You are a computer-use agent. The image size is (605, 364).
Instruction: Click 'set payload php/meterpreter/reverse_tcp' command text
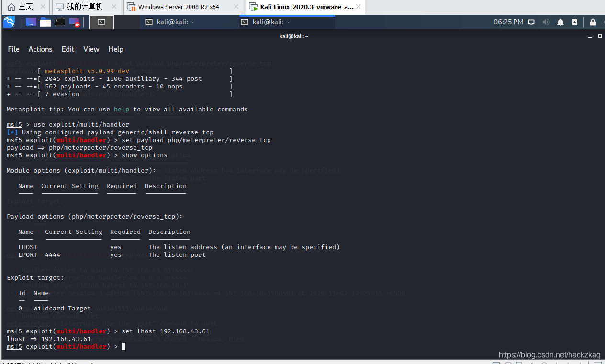[196, 140]
